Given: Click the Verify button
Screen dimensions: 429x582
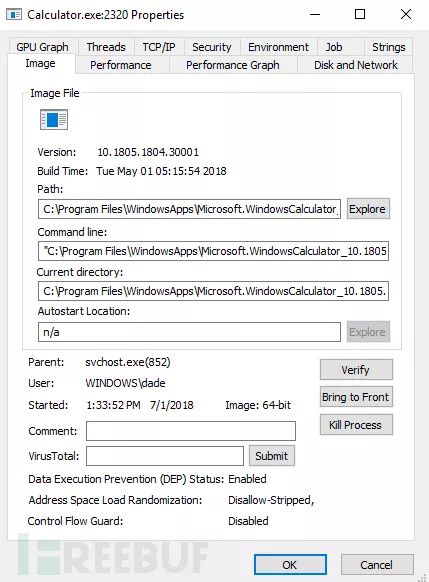Looking at the screenshot, I should 356,370.
